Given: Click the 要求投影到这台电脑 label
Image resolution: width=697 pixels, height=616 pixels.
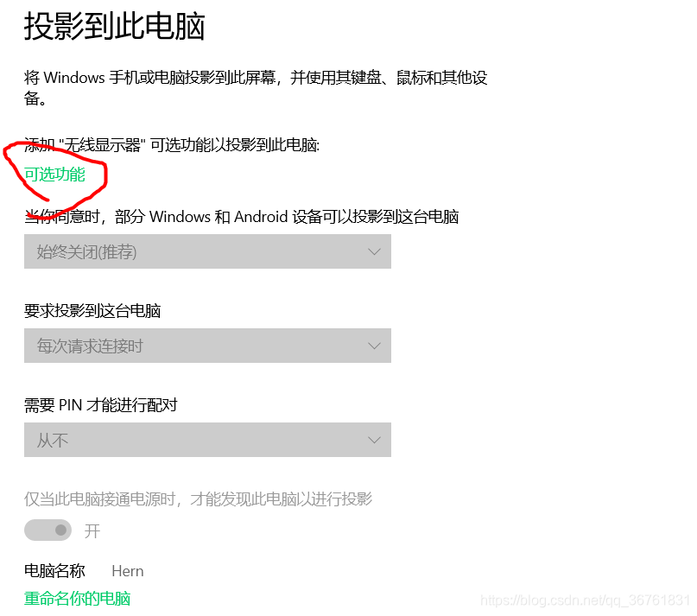Looking at the screenshot, I should (x=92, y=311).
